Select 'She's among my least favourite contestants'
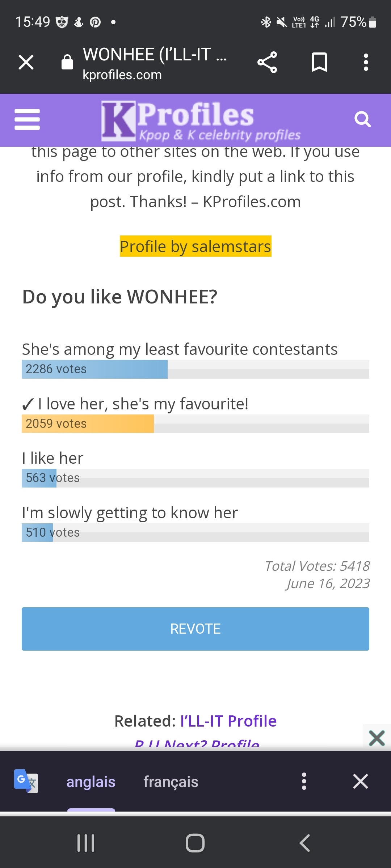Screen dimensions: 391x868 pos(180,349)
